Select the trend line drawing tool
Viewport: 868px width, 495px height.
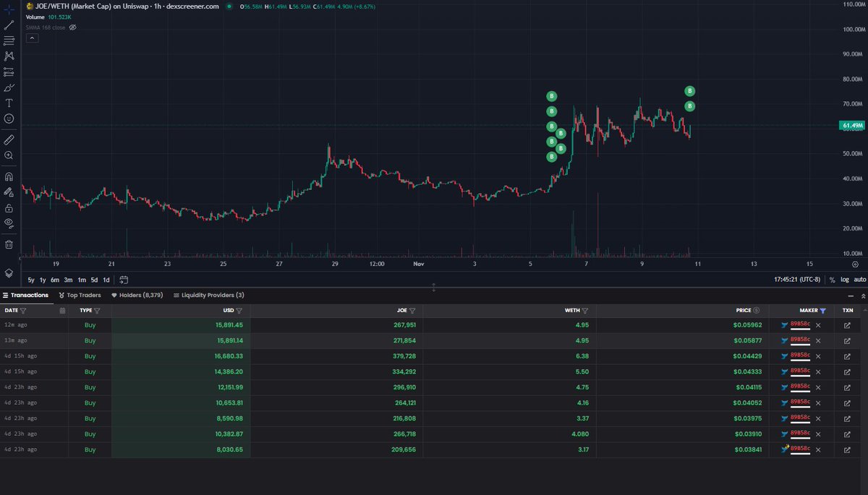tap(9, 25)
